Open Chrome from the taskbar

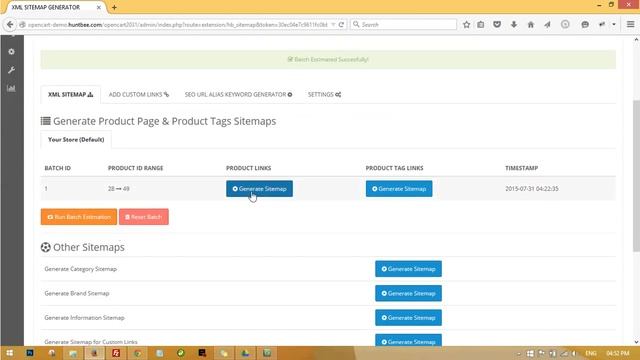tap(138, 353)
